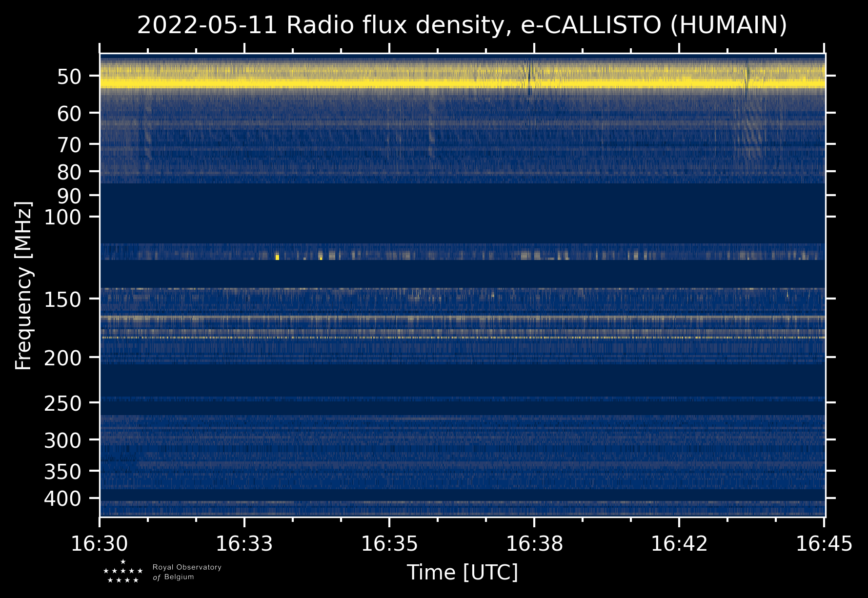Select the 16:30 time tick label
868x598 pixels.
pyautogui.click(x=100, y=543)
